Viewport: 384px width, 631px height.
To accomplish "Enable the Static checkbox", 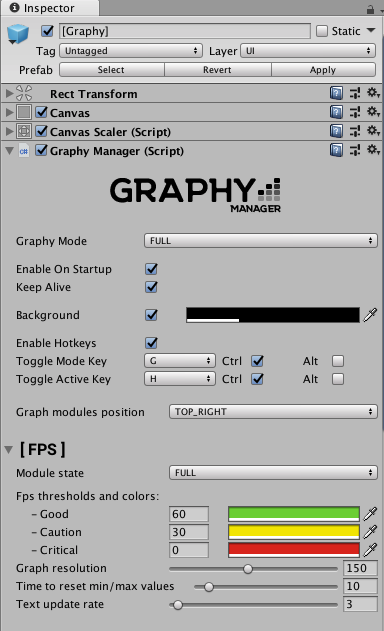I will coord(322,31).
